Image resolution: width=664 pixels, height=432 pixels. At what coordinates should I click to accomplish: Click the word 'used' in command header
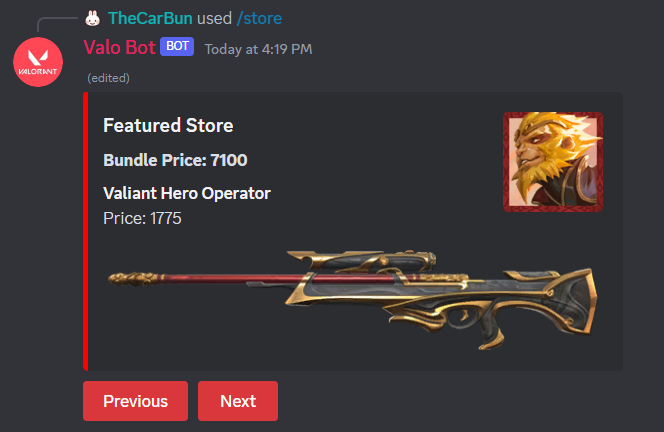point(214,18)
